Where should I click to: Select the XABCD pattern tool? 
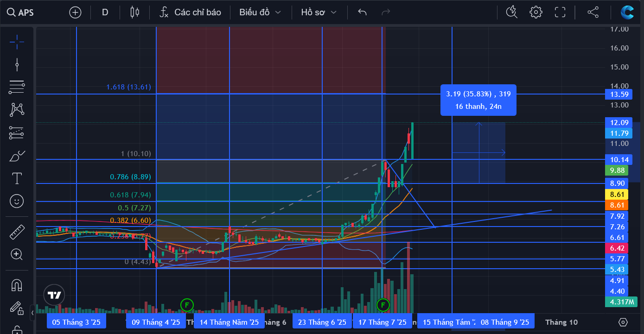pos(17,109)
